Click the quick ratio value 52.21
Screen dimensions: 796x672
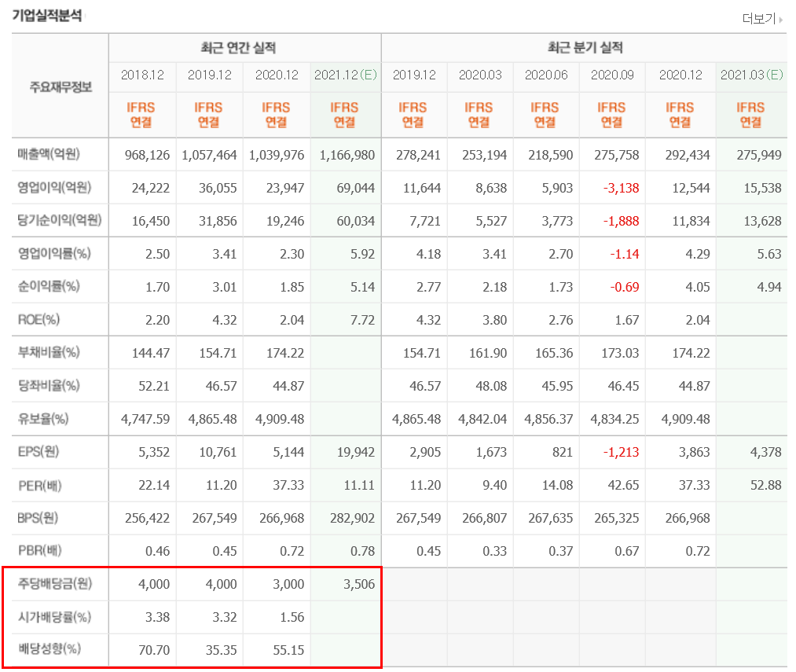point(154,386)
